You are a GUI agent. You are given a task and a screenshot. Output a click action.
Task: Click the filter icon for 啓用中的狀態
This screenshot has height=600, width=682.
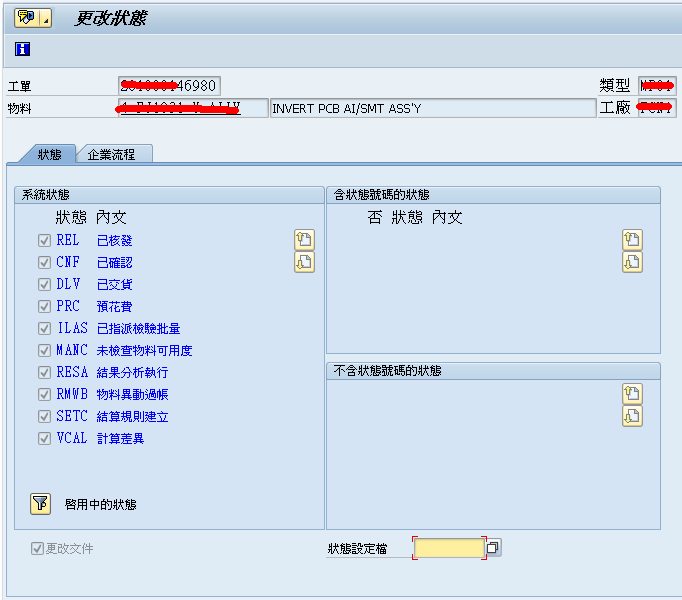(40, 504)
